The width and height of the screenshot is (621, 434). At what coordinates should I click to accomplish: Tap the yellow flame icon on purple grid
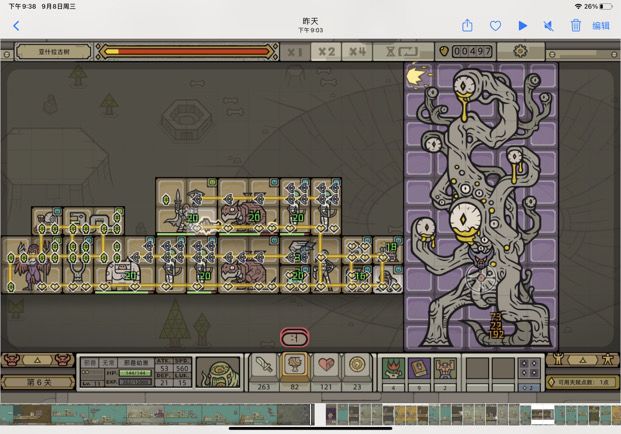point(417,76)
